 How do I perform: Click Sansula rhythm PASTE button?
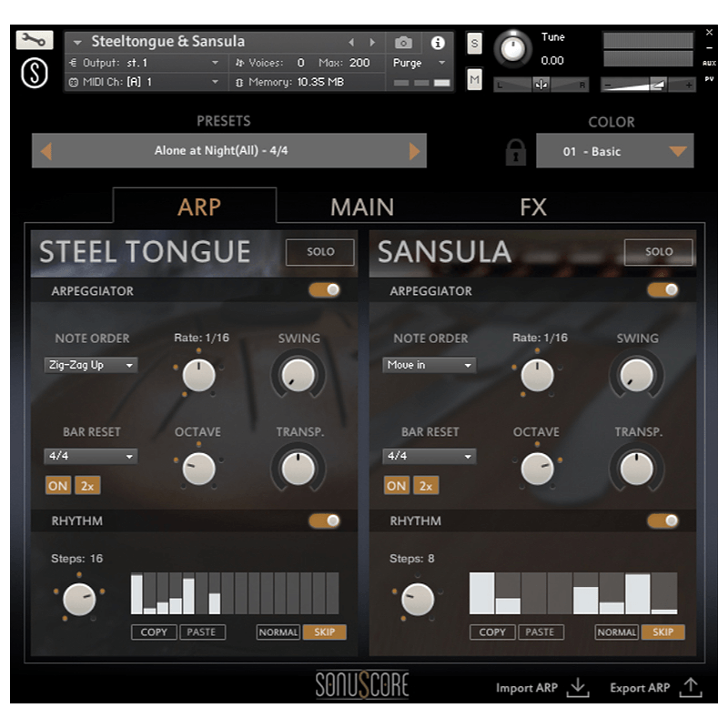pyautogui.click(x=541, y=632)
